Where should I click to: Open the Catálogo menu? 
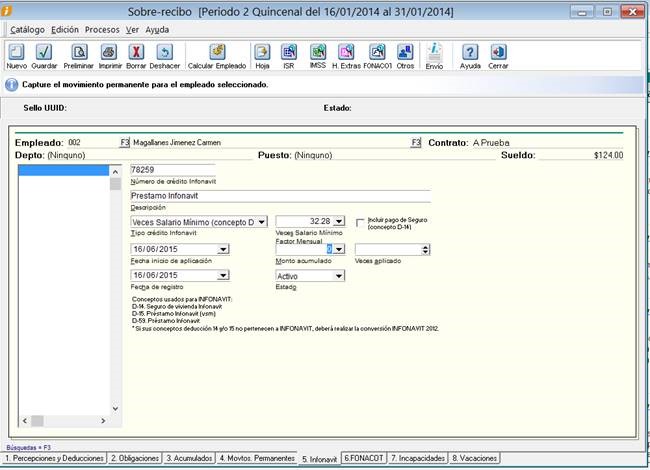(x=27, y=30)
